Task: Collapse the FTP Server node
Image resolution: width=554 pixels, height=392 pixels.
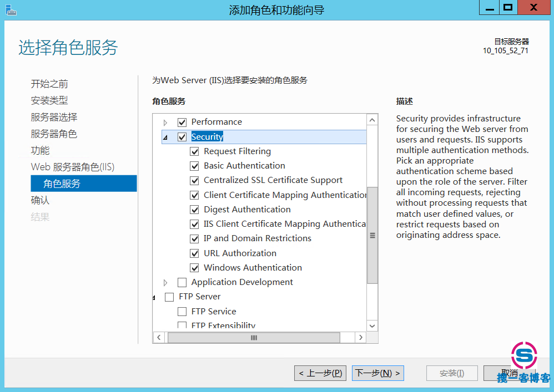Action: click(x=154, y=298)
